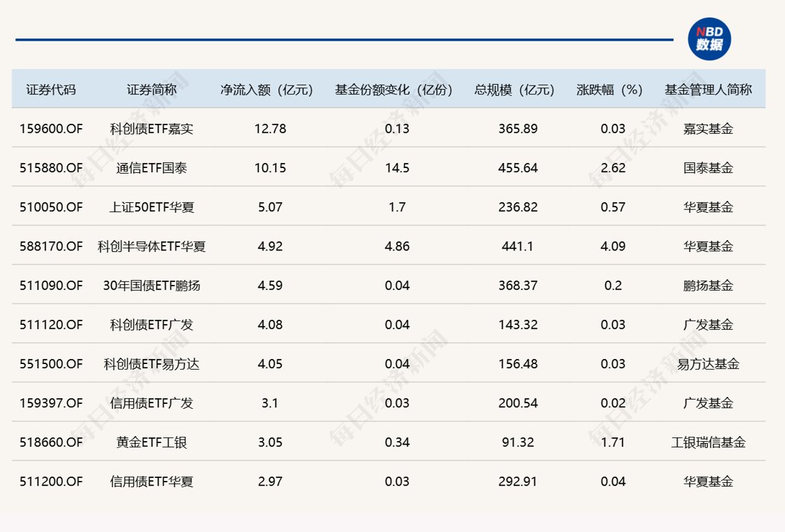The width and height of the screenshot is (785, 532).
Task: Select code 511090.OF
Action: (51, 286)
